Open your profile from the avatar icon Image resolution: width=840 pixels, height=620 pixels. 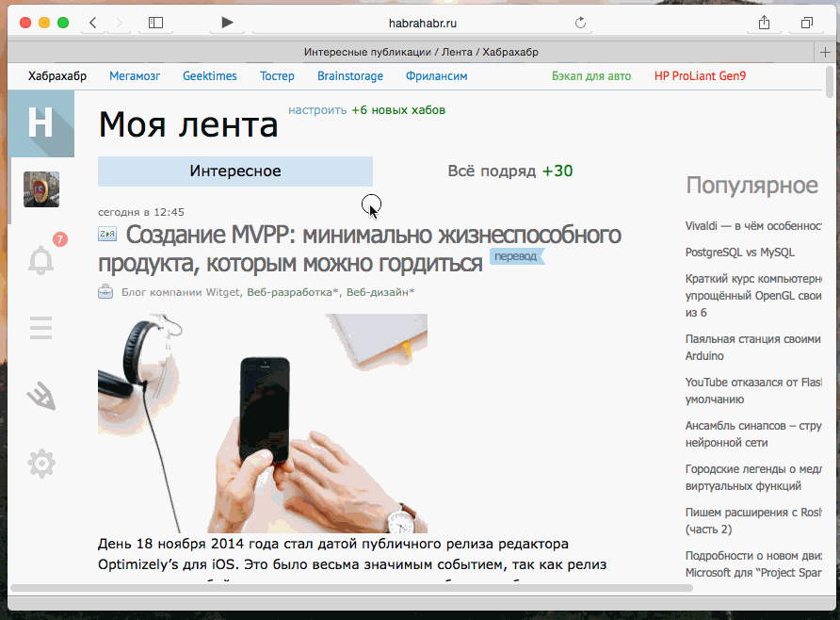40,189
